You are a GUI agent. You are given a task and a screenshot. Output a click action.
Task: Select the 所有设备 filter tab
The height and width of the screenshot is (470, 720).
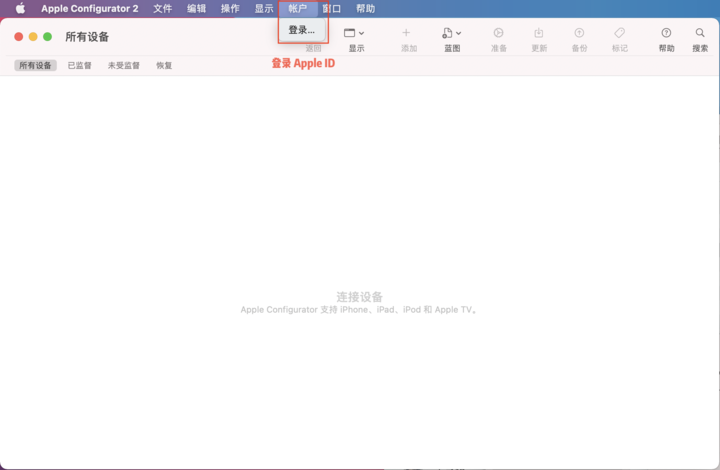[35, 65]
